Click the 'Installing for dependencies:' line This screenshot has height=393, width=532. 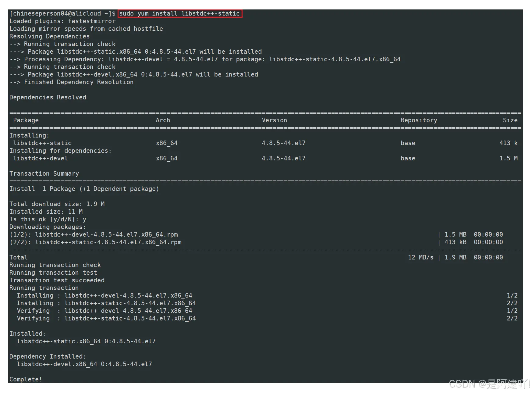pos(61,151)
